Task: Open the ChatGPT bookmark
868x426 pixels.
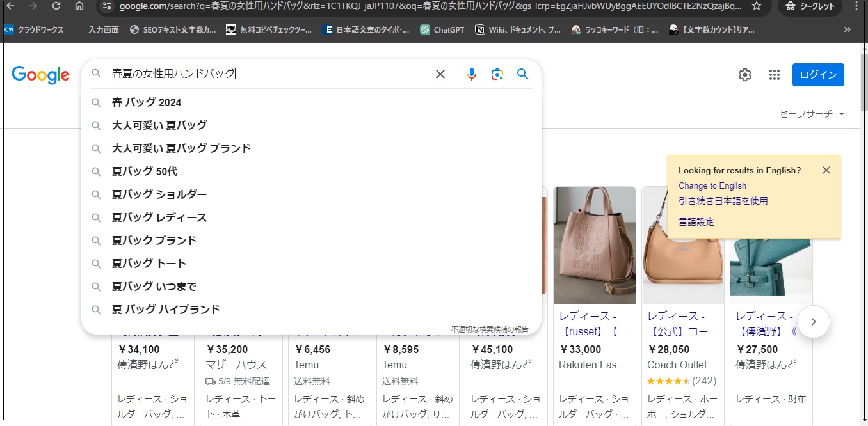Action: [x=442, y=29]
